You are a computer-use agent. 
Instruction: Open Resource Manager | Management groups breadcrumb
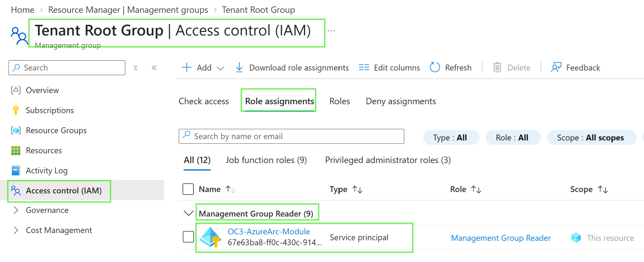coord(128,10)
